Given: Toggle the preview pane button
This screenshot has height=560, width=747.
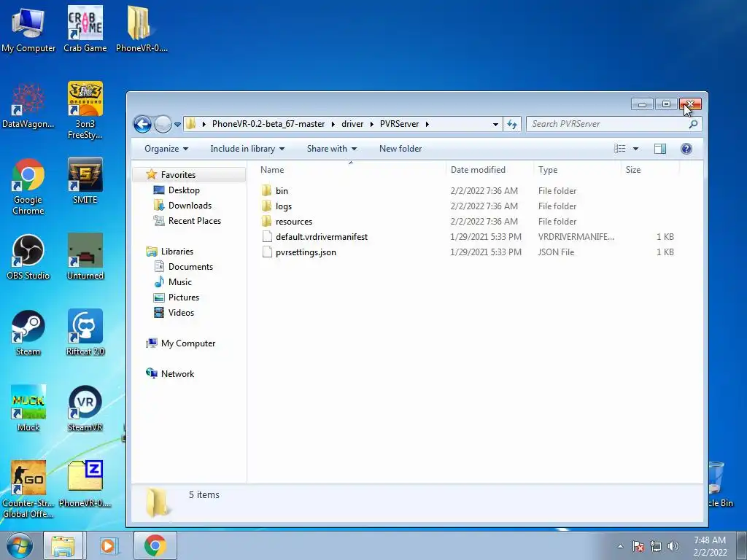Looking at the screenshot, I should pyautogui.click(x=659, y=149).
